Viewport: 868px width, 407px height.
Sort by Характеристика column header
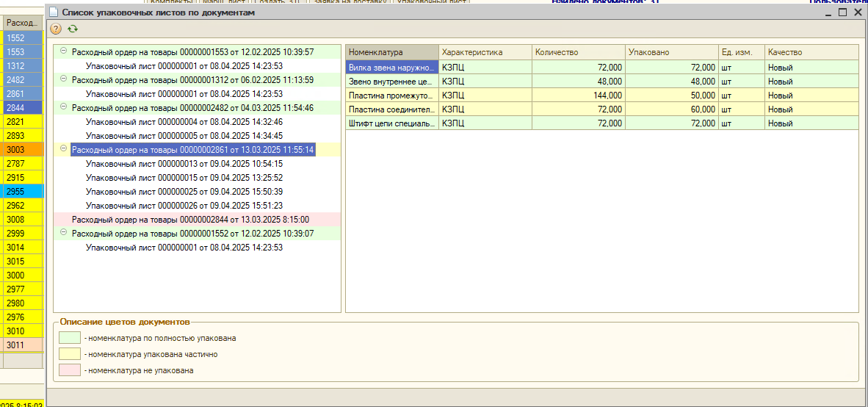tap(485, 53)
